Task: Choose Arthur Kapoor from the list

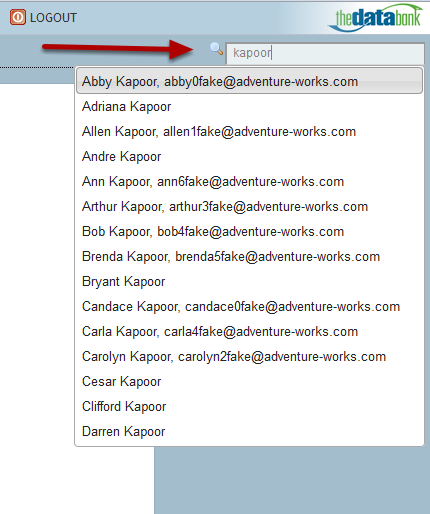Action: click(x=249, y=207)
